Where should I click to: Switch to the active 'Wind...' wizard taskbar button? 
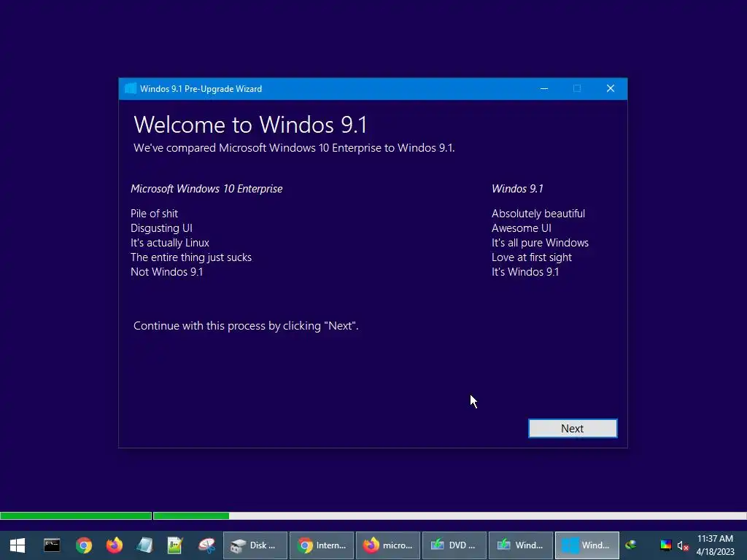(587, 545)
